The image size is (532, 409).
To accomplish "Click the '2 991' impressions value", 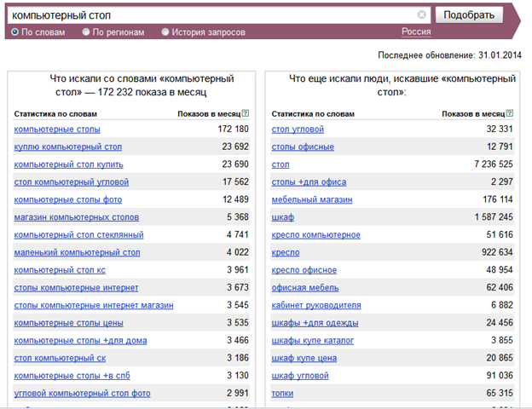I will pos(238,394).
